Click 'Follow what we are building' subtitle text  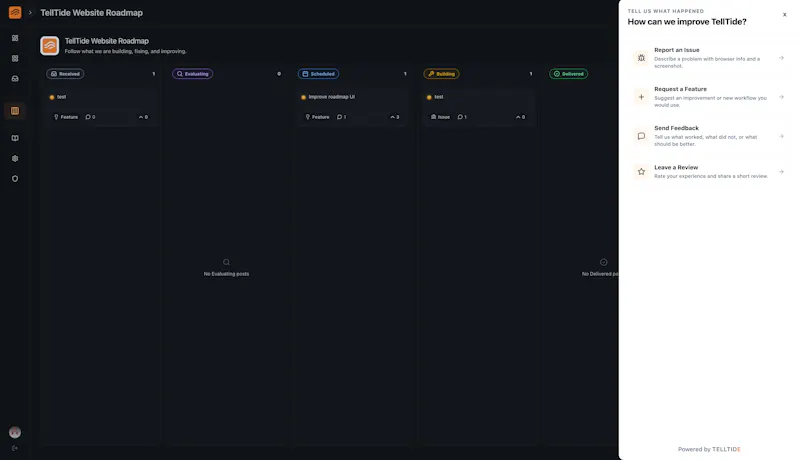pyautogui.click(x=126, y=52)
